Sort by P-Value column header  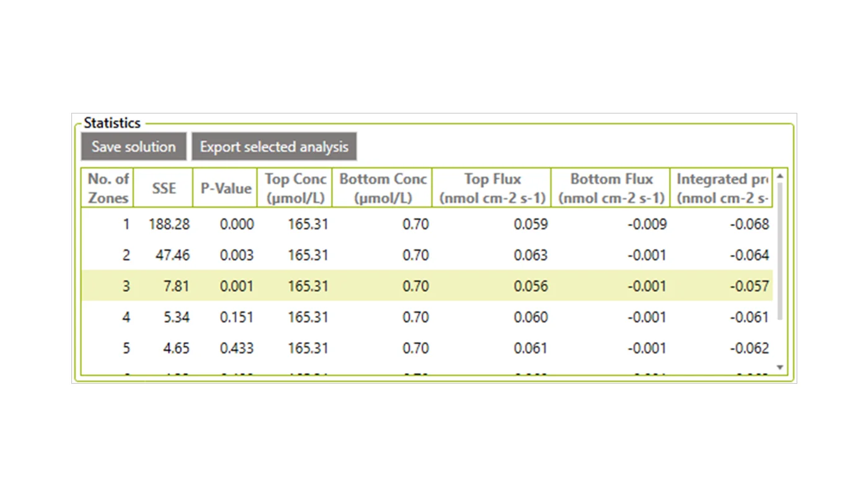(x=226, y=188)
